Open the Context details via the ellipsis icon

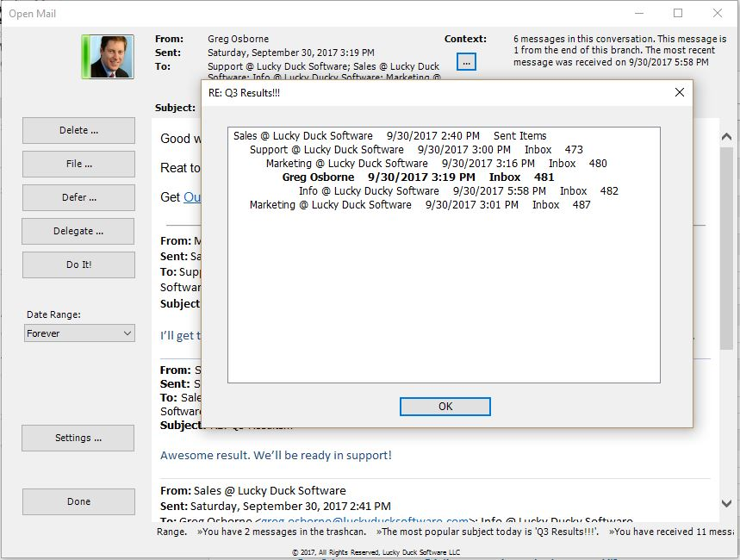click(x=465, y=62)
